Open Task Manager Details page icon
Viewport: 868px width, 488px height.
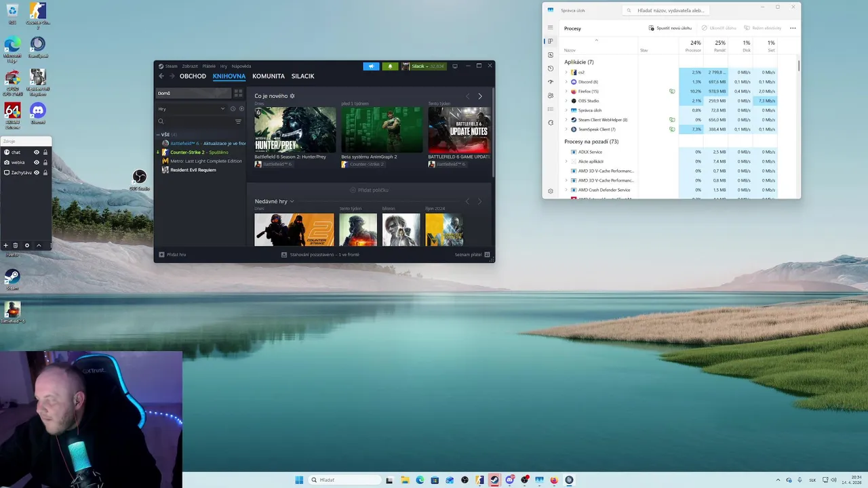click(x=550, y=109)
